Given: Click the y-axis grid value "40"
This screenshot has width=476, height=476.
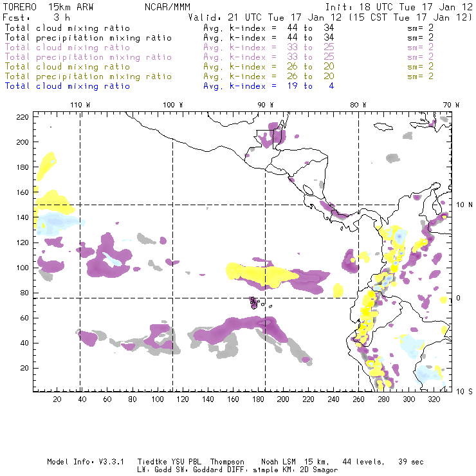Looking at the screenshot, I should 25,343.
